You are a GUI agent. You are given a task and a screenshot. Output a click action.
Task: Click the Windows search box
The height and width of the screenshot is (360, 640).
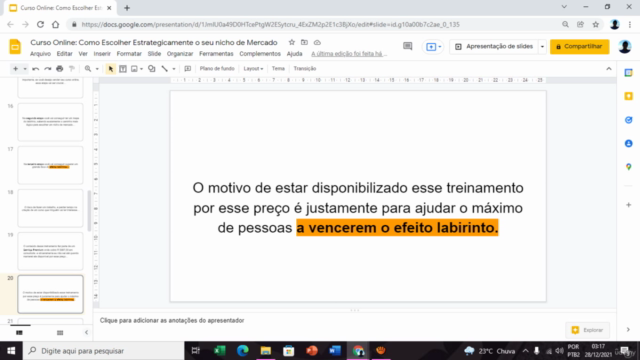104,351
